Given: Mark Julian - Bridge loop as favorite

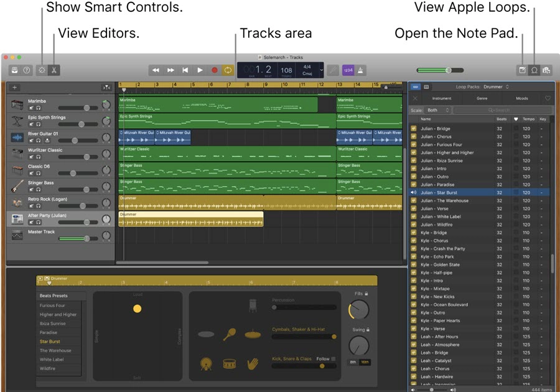Looking at the screenshot, I should pos(516,129).
